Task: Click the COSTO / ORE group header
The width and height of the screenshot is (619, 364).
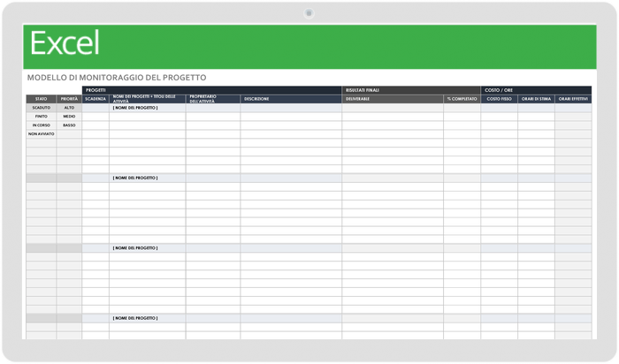Action: tap(536, 90)
